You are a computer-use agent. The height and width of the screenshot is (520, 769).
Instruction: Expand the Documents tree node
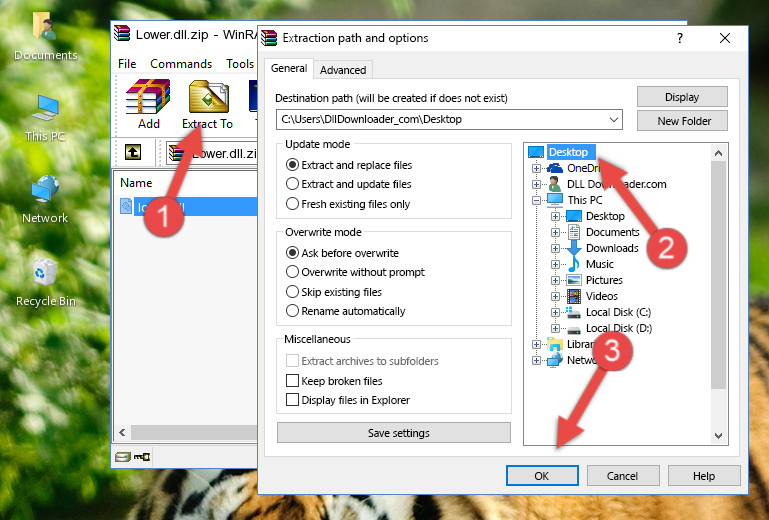[555, 233]
